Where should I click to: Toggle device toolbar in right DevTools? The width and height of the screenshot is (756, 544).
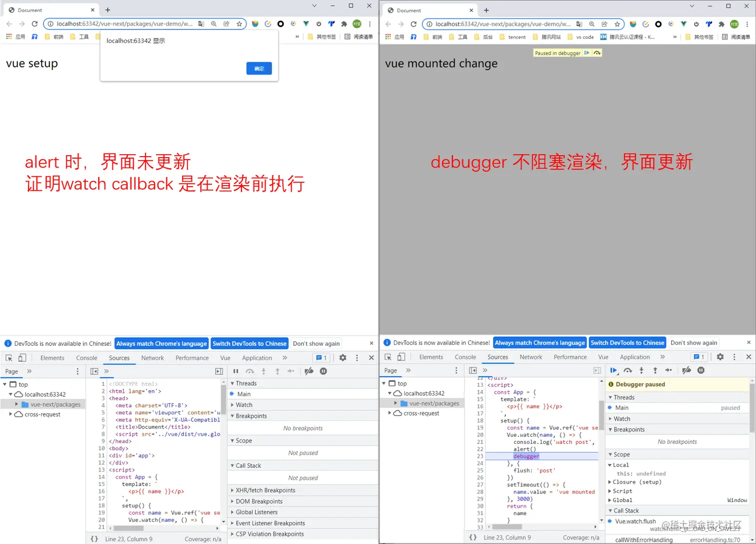pos(401,357)
